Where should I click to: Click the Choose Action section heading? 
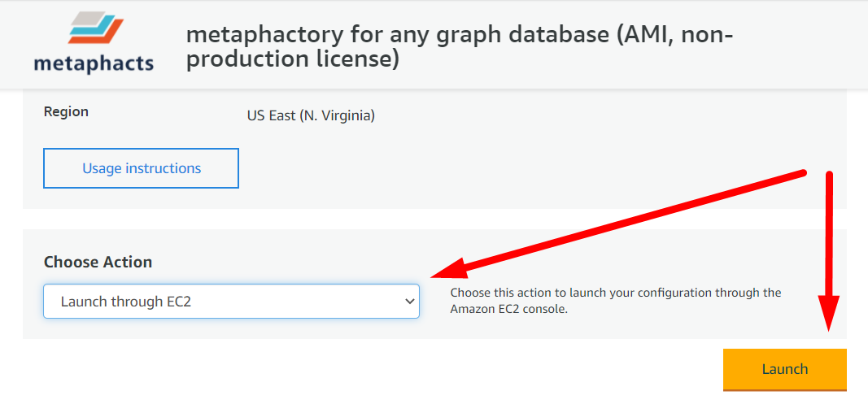pos(98,262)
